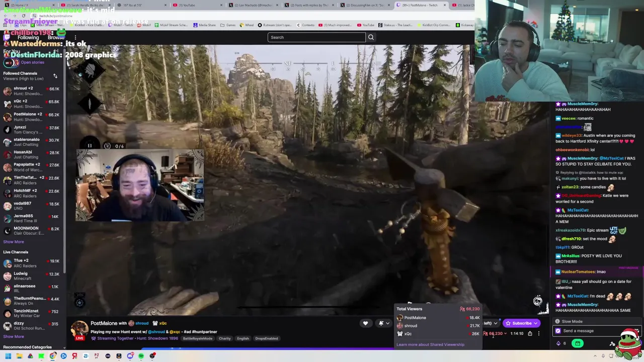Open Papaplatte channel in the sidebar
644x362 pixels.
33,167
